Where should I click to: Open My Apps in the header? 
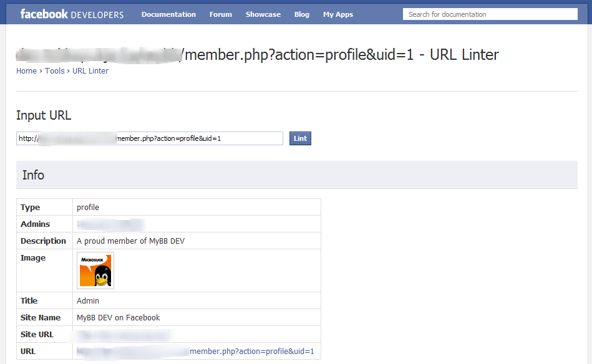click(338, 14)
